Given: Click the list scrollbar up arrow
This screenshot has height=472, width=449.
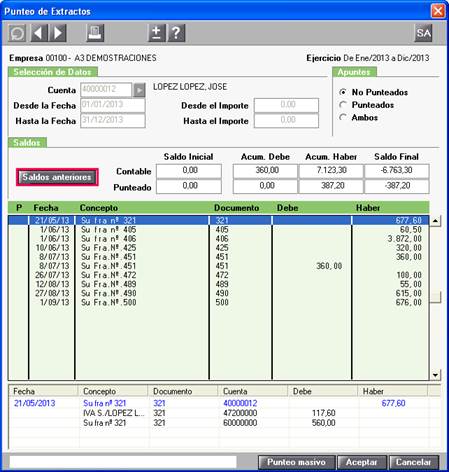Looking at the screenshot, I should pos(435,221).
